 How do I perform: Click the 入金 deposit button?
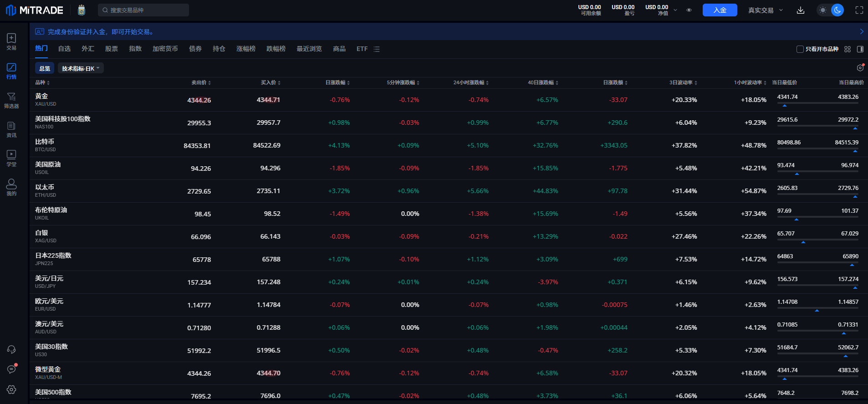[720, 10]
